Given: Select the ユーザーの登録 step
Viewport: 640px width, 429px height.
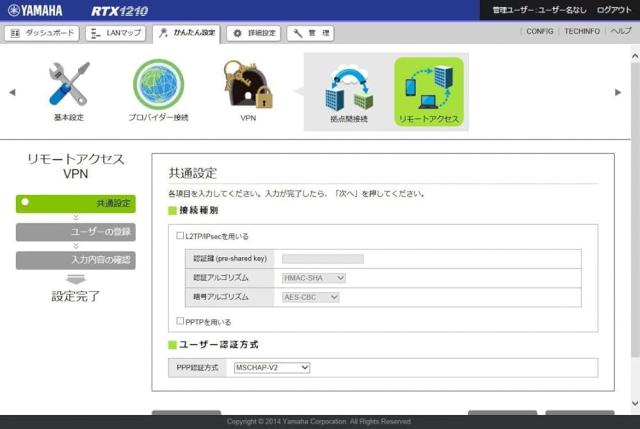Looking at the screenshot, I should coord(76,232).
